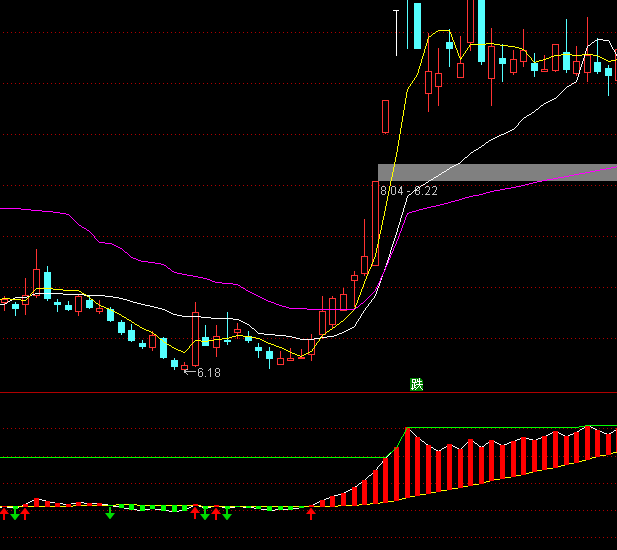Click the peak of the red histogram bars
617x550 pixels.
tap(407, 432)
